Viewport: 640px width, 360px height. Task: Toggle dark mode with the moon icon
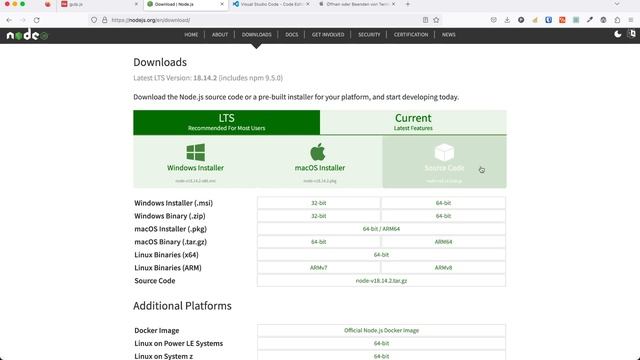(x=618, y=34)
